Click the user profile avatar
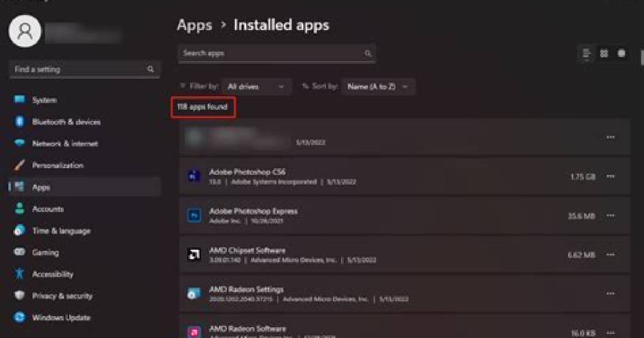This screenshot has width=644, height=338. pos(25,31)
